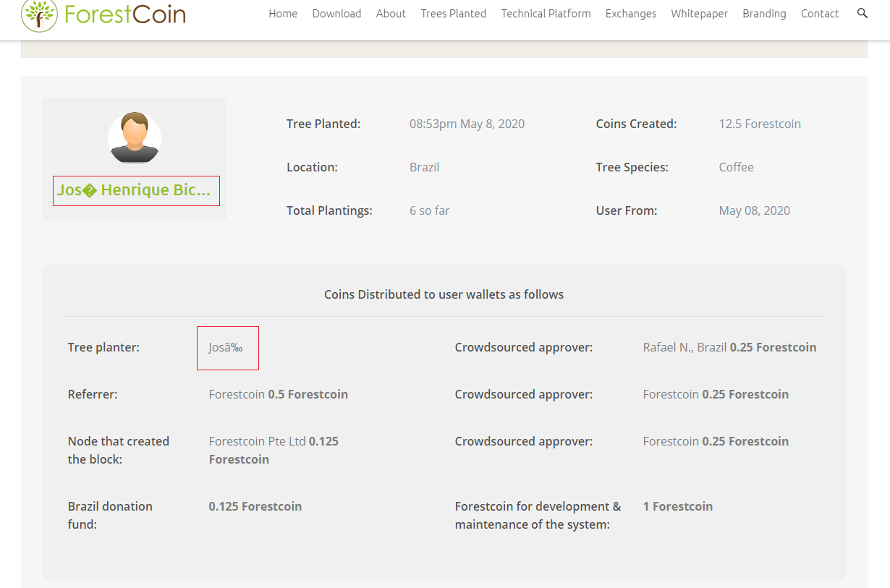890x588 pixels.
Task: Click the Tree planter name value
Action: point(226,348)
